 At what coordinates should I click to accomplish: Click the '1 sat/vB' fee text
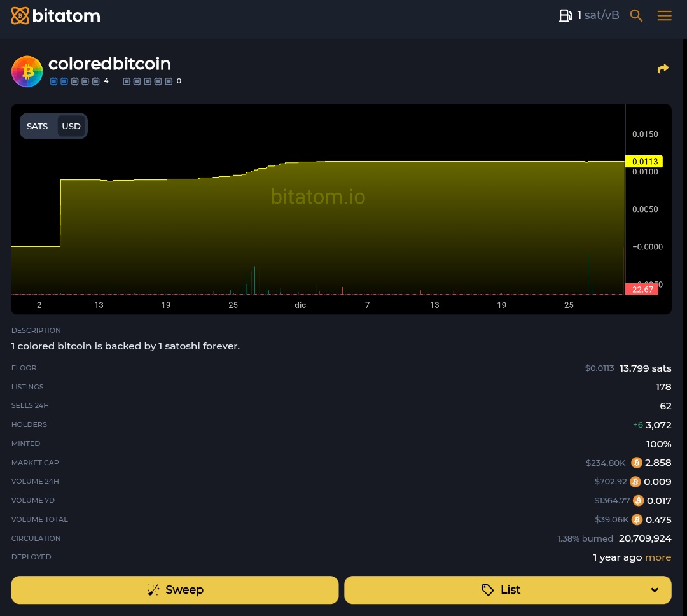point(598,15)
